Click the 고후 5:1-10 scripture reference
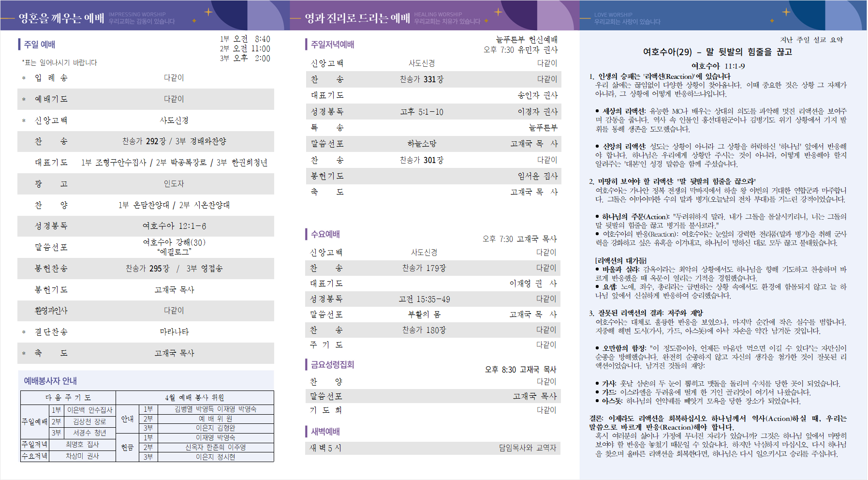This screenshot has width=868, height=480. tap(421, 112)
